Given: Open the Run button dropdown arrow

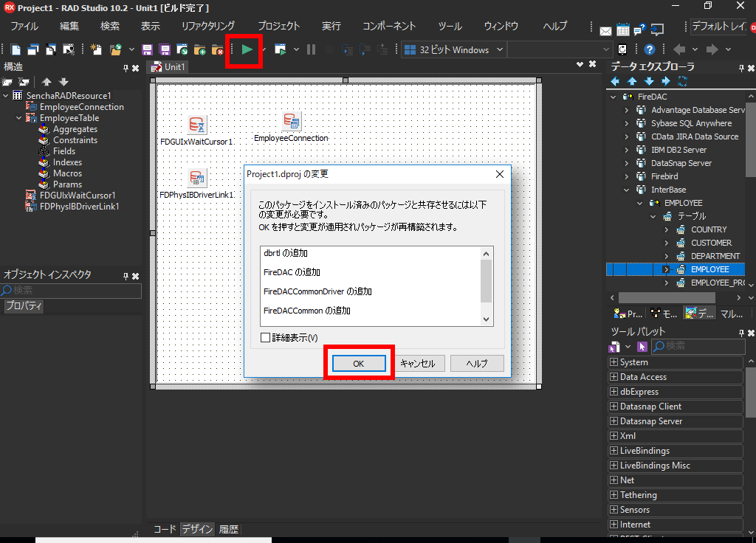Looking at the screenshot, I should [x=264, y=49].
